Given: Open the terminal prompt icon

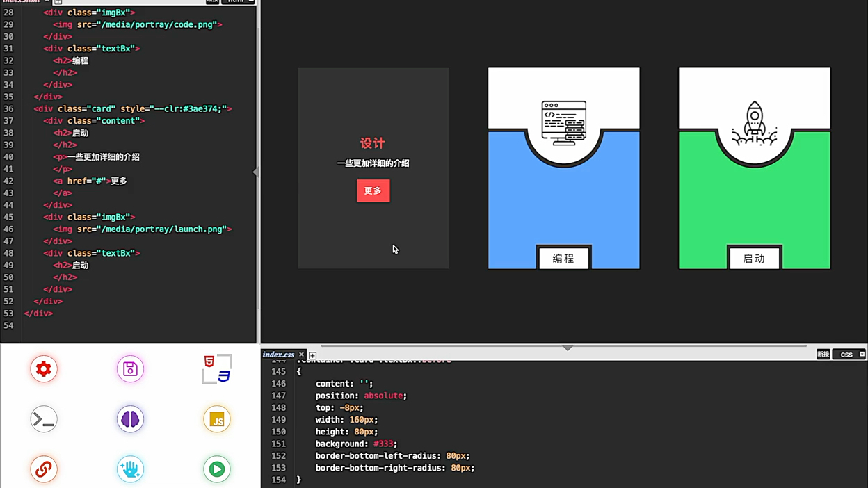Looking at the screenshot, I should pos(44,419).
